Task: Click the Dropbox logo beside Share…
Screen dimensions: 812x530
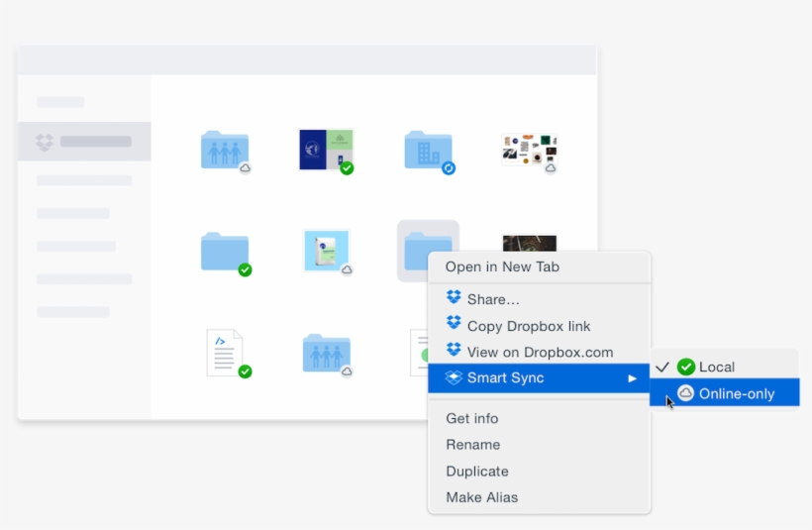Action: 454,297
